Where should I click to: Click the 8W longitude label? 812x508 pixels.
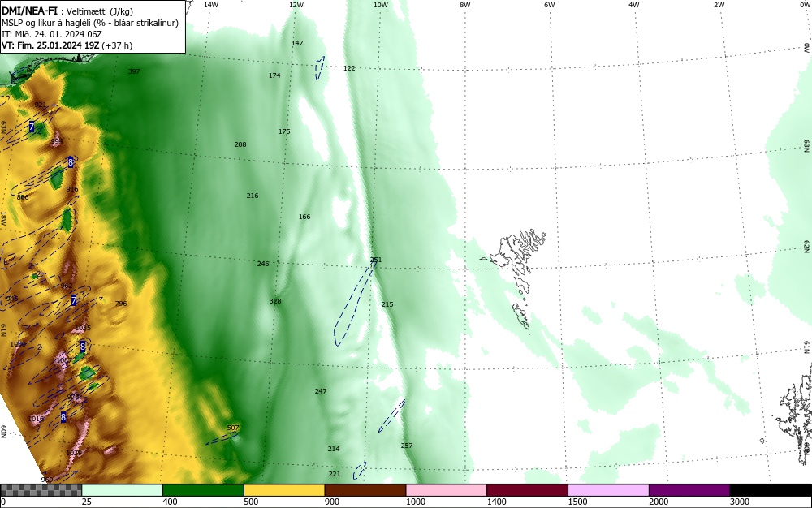465,5
